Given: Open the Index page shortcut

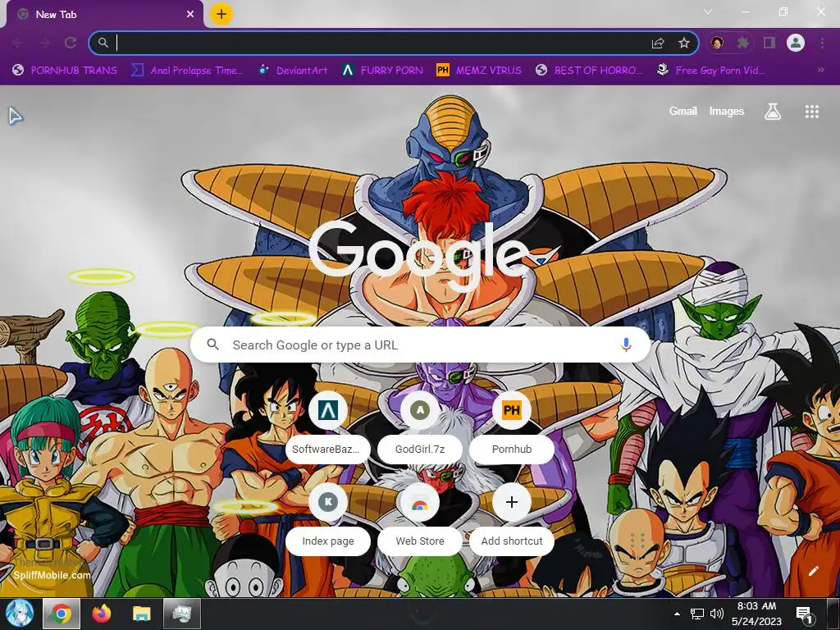Looking at the screenshot, I should [x=328, y=518].
